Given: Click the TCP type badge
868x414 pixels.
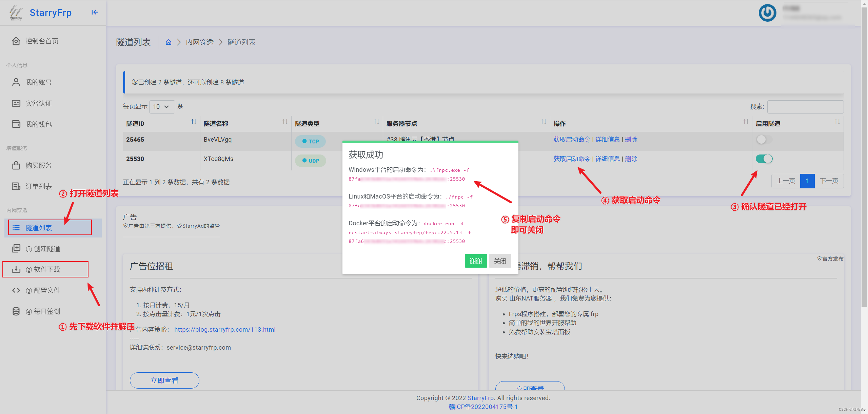Looking at the screenshot, I should tap(310, 141).
